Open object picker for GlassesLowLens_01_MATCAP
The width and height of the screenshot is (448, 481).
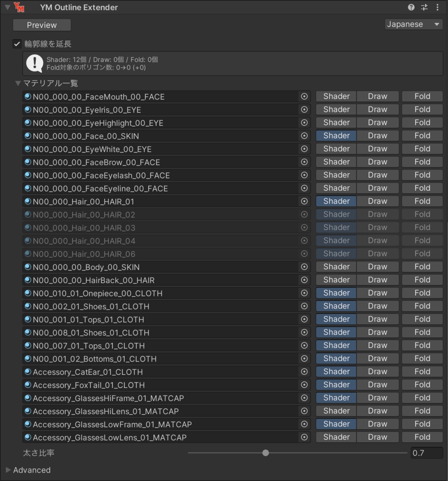pyautogui.click(x=304, y=437)
